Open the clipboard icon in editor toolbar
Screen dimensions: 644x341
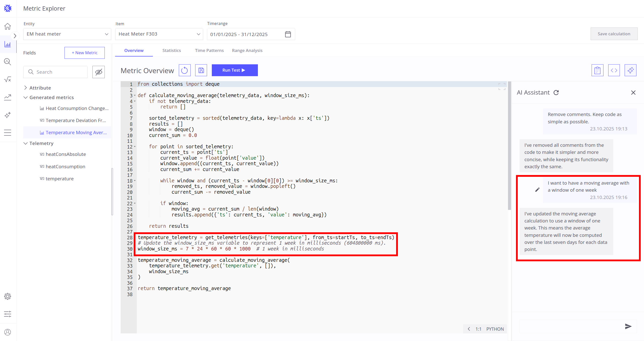597,70
